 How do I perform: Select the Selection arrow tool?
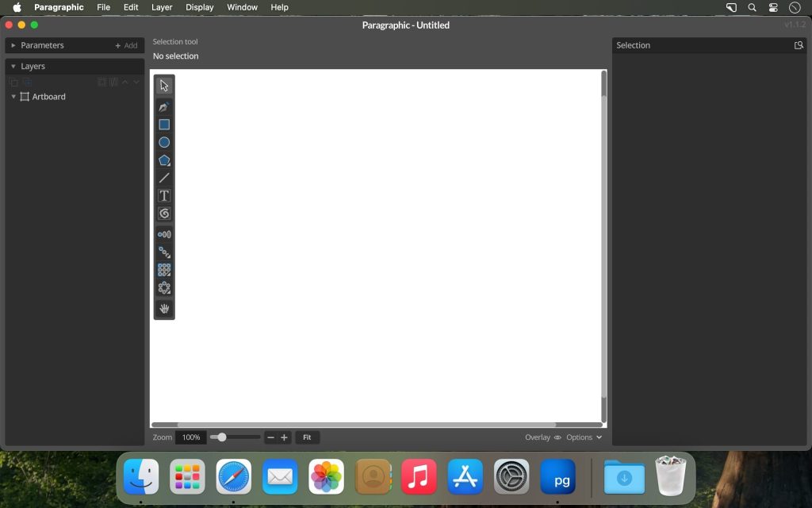point(164,86)
